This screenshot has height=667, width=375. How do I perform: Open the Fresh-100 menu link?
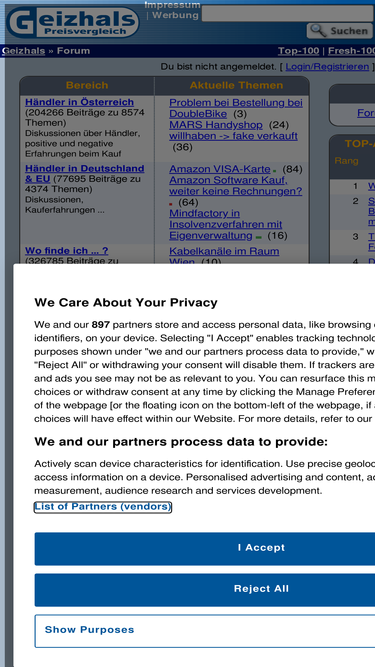(352, 51)
